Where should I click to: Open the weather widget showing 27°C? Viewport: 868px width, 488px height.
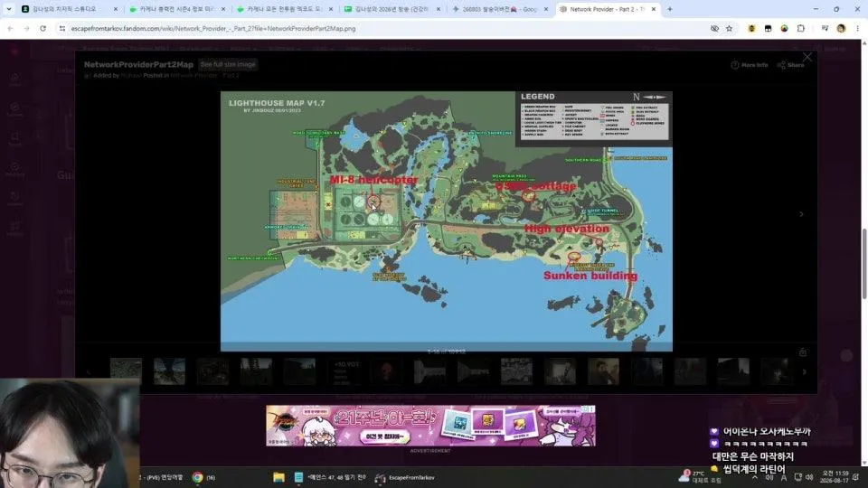pos(700,476)
